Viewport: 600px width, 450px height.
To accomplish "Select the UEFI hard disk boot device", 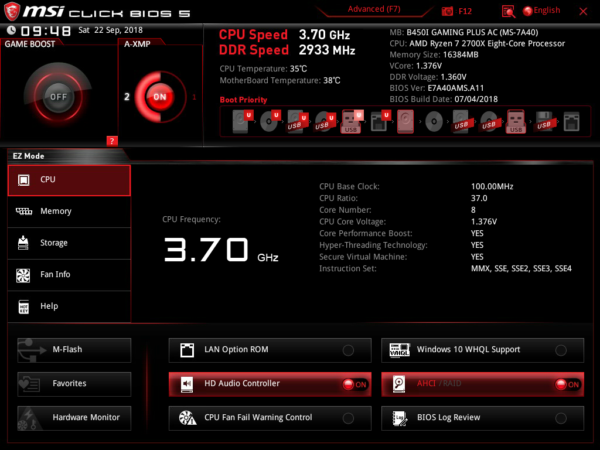I will [x=243, y=121].
